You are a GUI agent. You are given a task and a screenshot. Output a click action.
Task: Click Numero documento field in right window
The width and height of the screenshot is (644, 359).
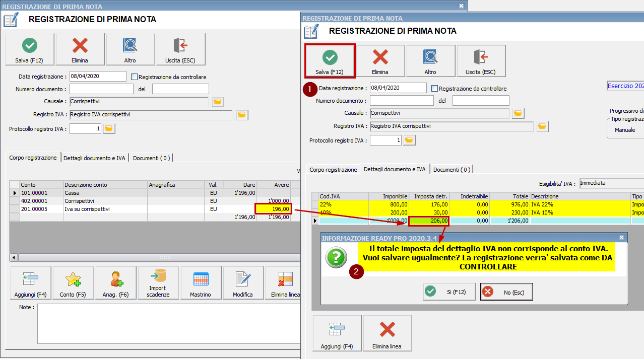402,100
